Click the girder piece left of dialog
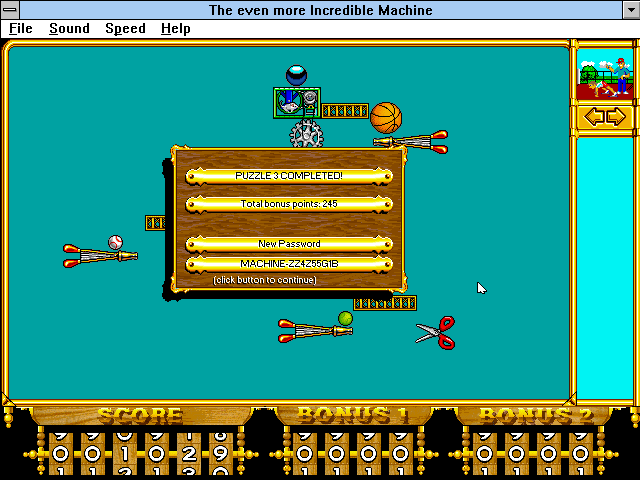 156,223
